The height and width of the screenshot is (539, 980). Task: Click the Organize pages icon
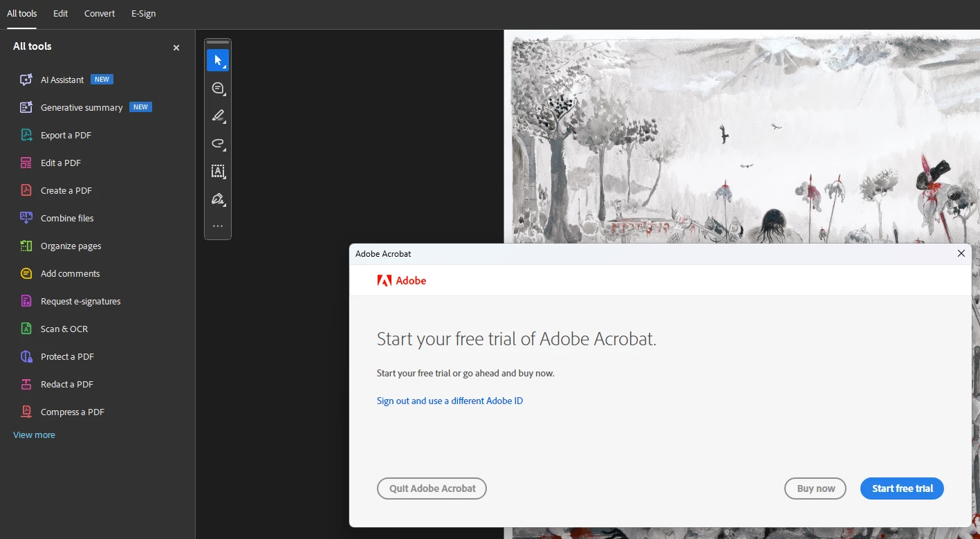click(26, 246)
